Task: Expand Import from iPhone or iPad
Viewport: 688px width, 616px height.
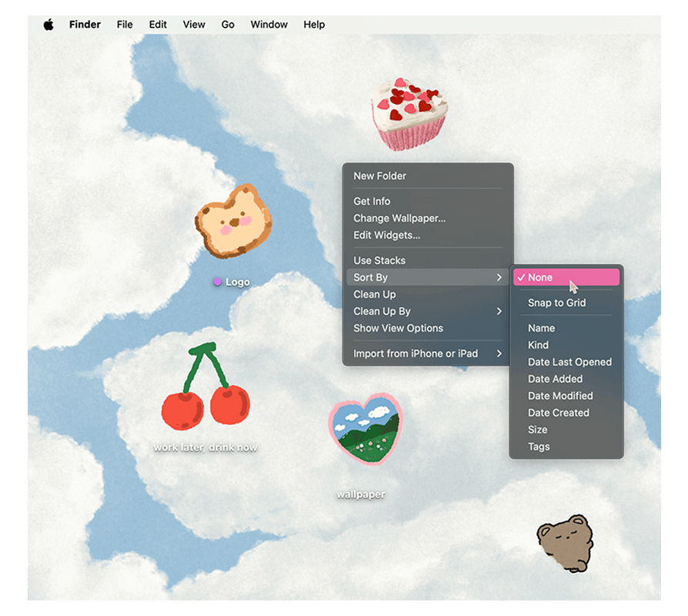Action: click(428, 353)
